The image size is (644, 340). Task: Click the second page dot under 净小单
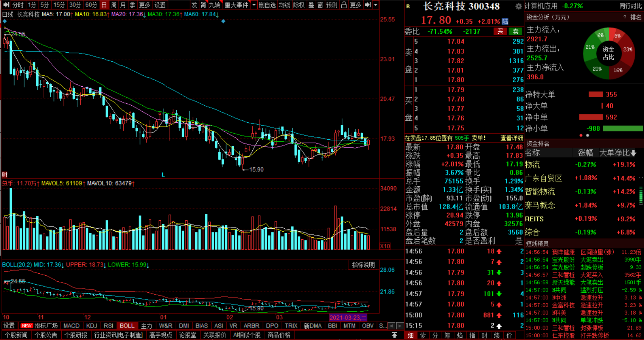(588, 136)
